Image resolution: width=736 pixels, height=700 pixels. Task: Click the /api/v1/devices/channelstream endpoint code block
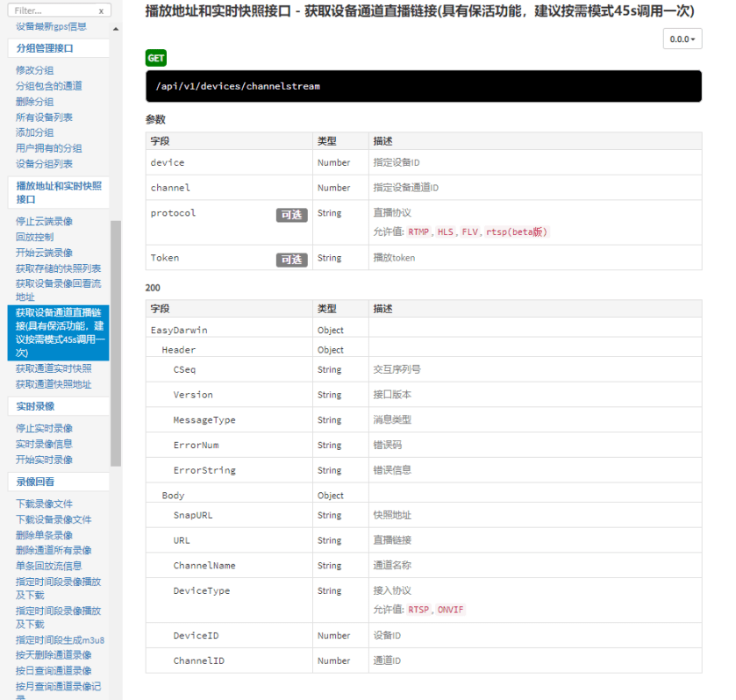(423, 86)
